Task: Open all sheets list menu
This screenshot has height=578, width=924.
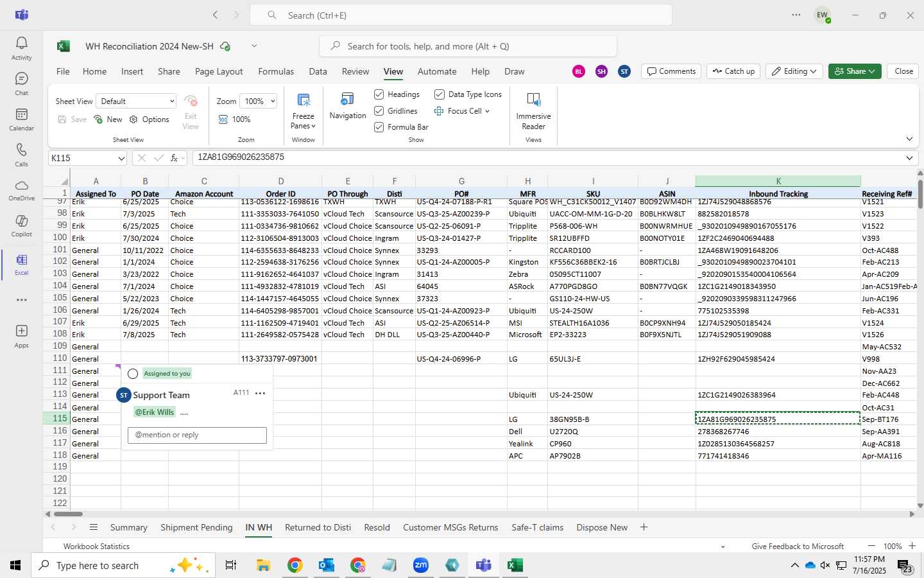Action: [94, 527]
